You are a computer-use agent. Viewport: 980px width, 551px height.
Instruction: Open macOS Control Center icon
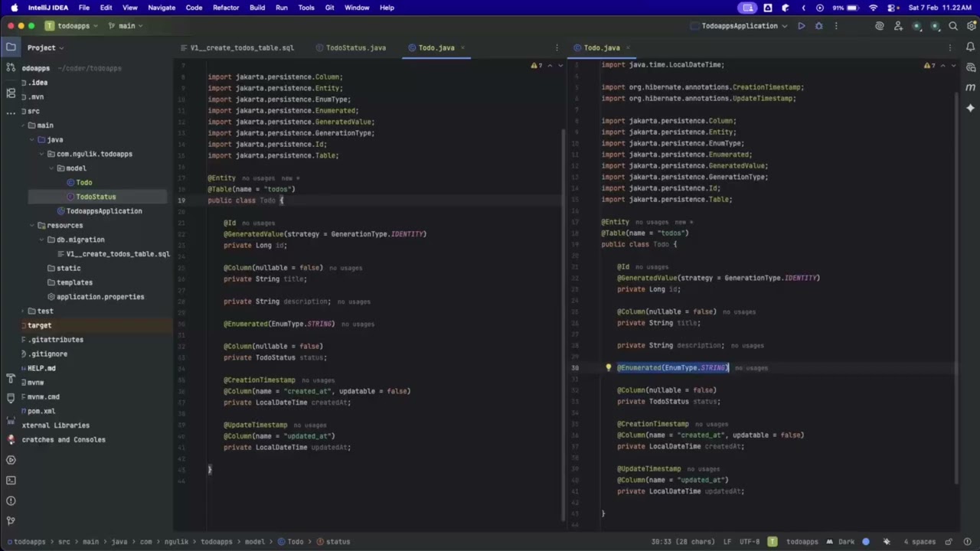893,8
